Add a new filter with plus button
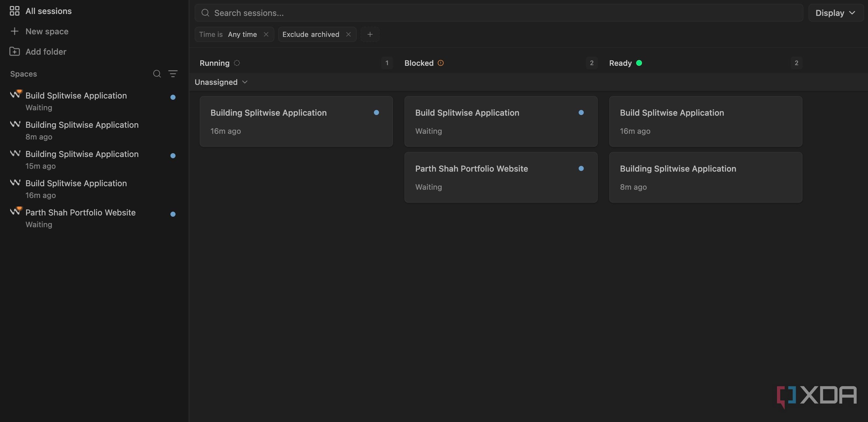Screen dimensions: 868x422 point(370,34)
